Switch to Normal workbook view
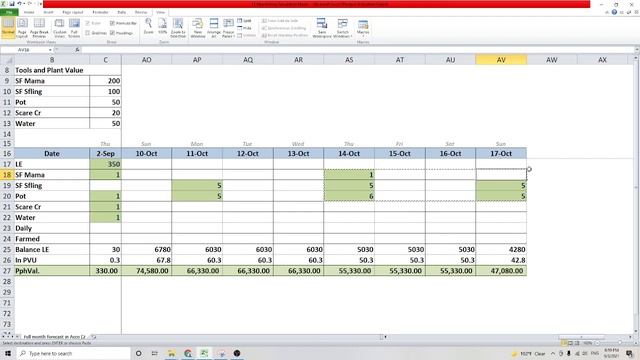This screenshot has width=640, height=360. 8,28
